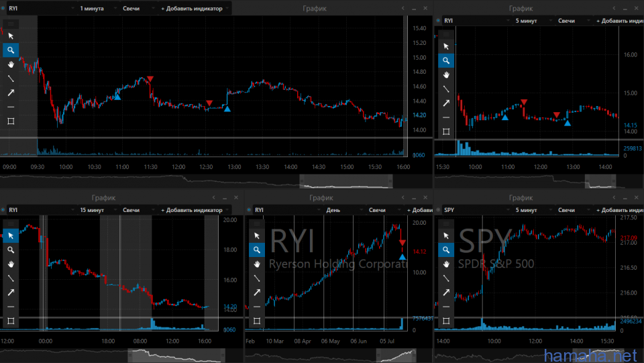The height and width of the screenshot is (363, 644).
Task: Select pointer tool in RYI 5-minute chart
Action: coord(446,46)
